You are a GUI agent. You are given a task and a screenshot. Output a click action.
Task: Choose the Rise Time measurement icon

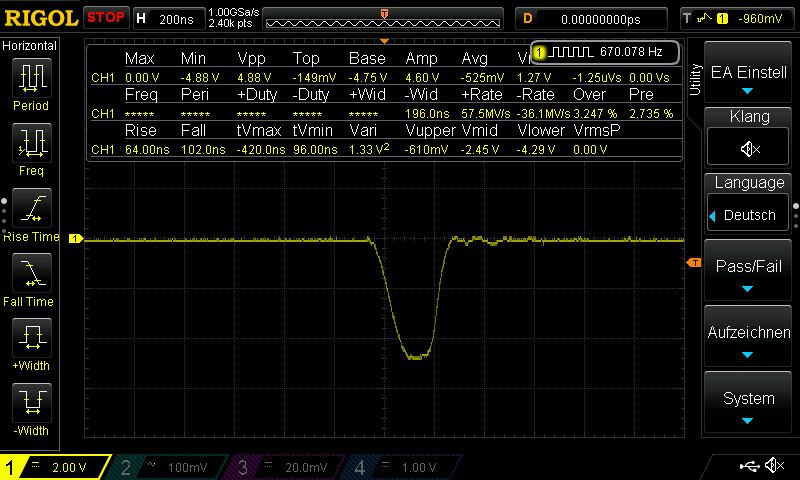point(31,210)
